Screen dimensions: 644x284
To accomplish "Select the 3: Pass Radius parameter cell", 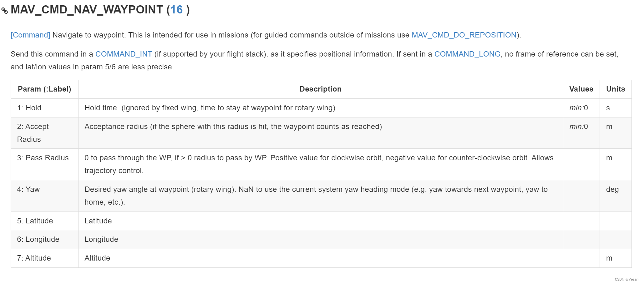I will (44, 164).
